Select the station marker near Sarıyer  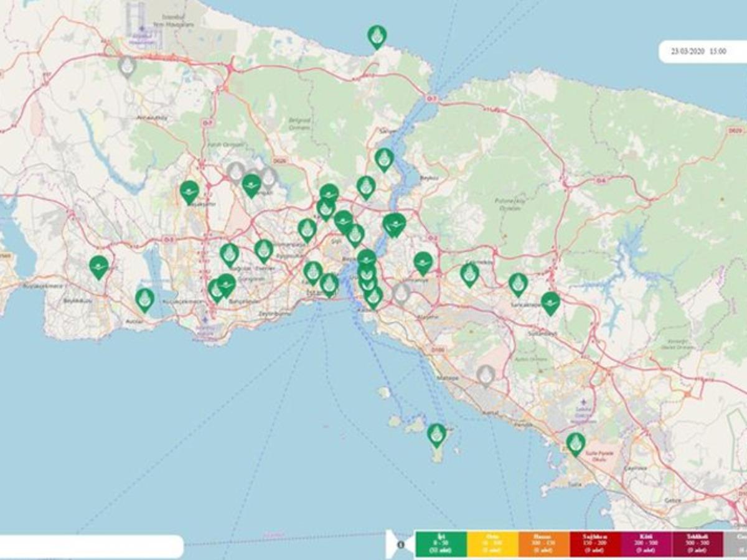pyautogui.click(x=384, y=159)
